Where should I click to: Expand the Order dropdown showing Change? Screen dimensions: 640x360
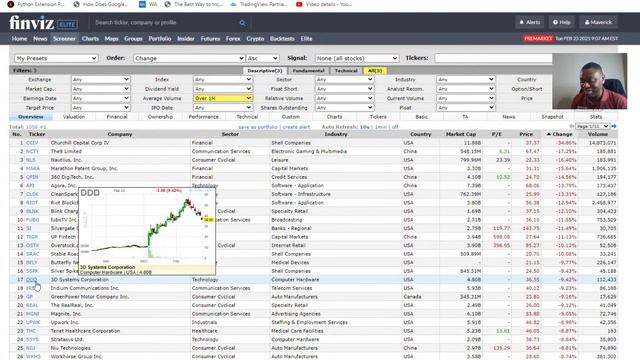pos(189,58)
